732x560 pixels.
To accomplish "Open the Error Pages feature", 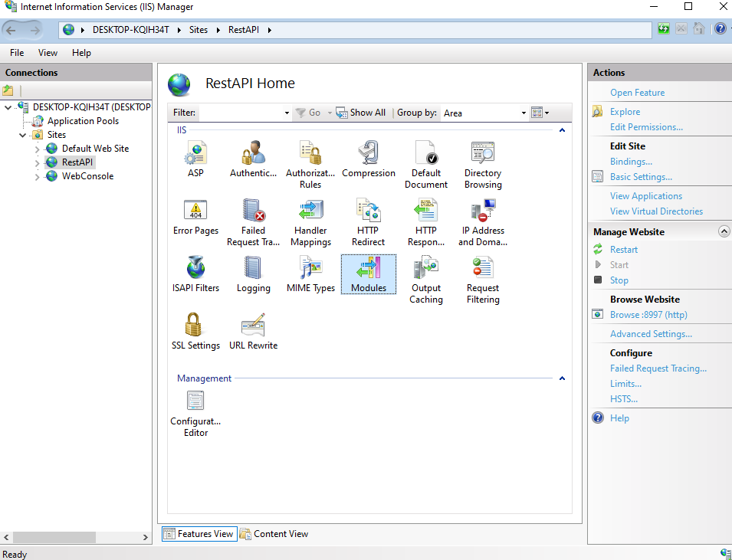I will pos(195,217).
